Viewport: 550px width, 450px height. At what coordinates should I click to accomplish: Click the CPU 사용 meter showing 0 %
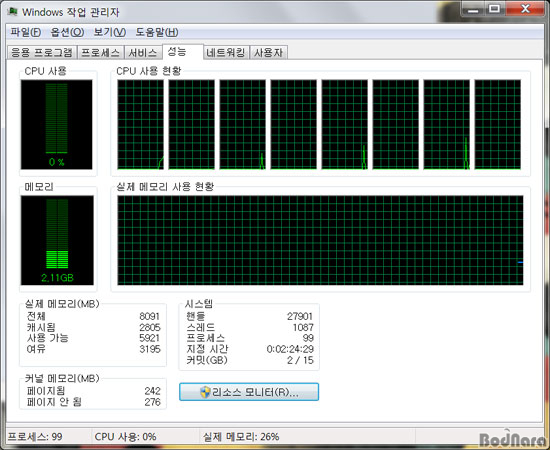(x=56, y=125)
